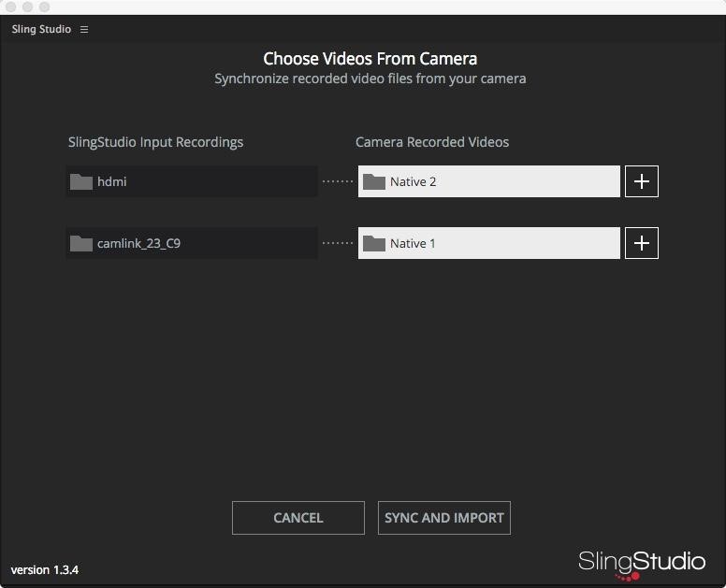This screenshot has width=726, height=588.
Task: Click the folder icon in Native 1 field
Action: [374, 243]
